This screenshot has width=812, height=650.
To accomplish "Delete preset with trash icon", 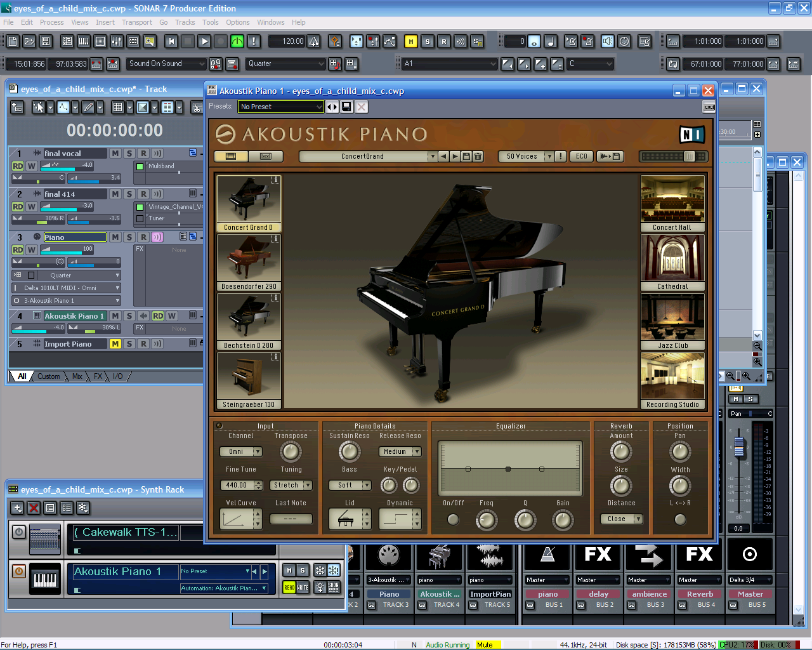I will pos(478,156).
